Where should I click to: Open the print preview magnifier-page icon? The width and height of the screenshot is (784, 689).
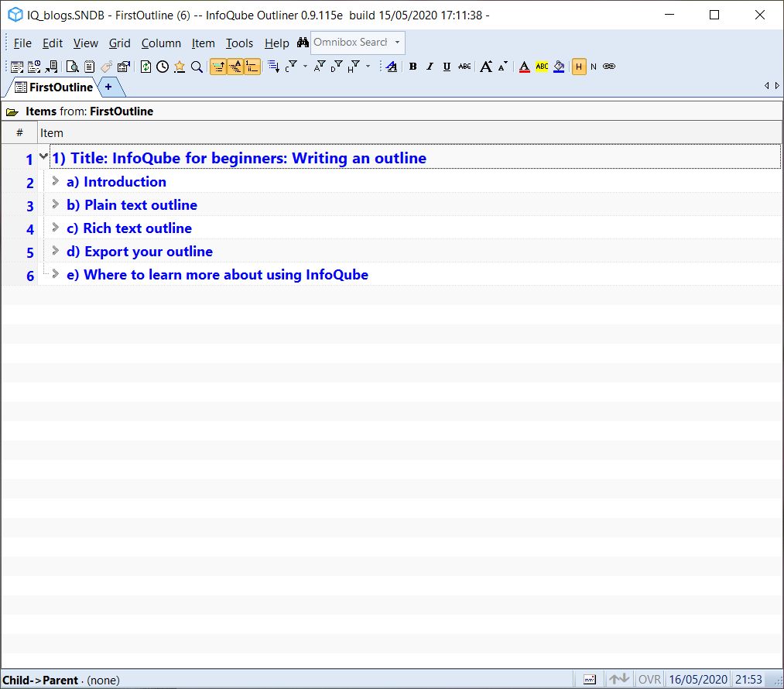tap(73, 67)
